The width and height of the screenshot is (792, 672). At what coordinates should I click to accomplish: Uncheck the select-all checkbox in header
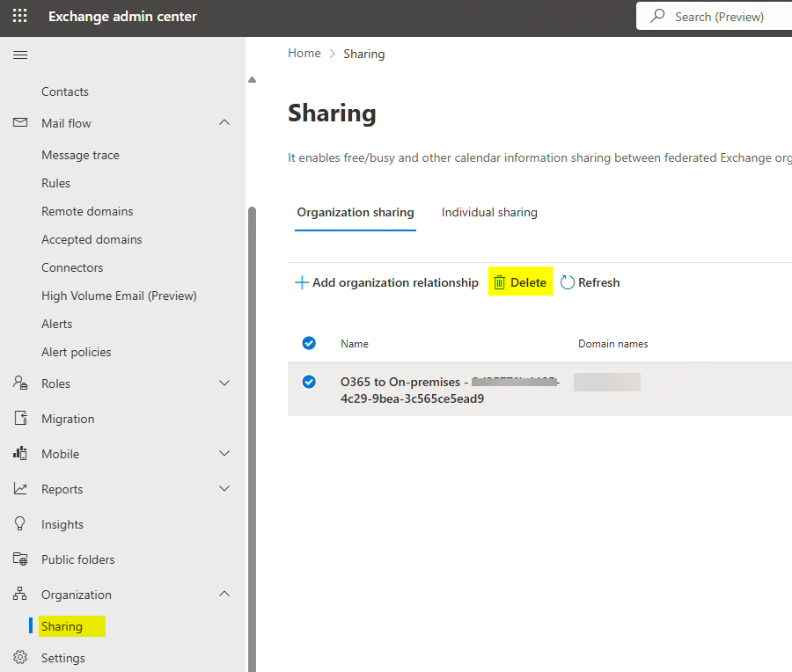(x=309, y=343)
